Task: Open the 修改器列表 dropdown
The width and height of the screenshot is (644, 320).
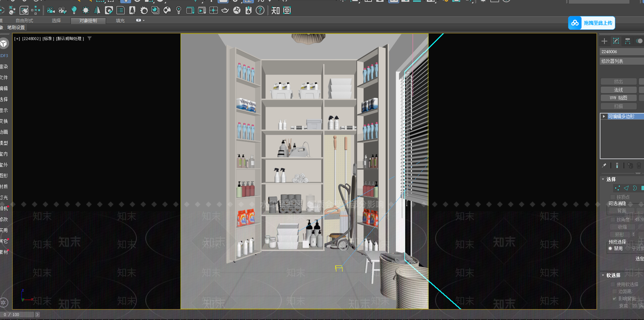Action: tap(622, 61)
